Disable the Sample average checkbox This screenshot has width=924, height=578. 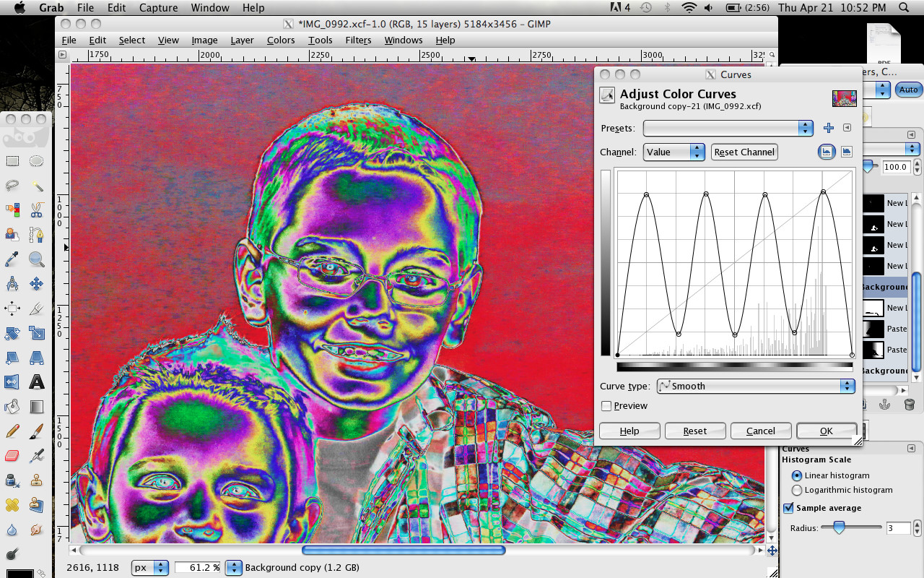[x=788, y=508]
